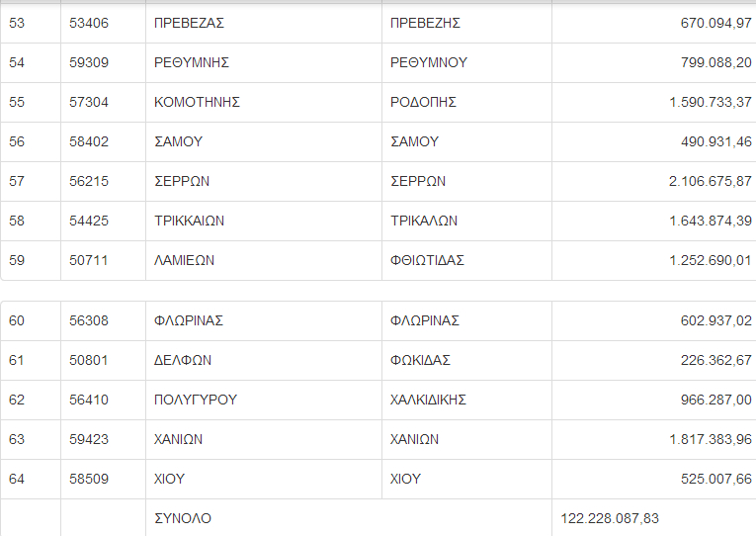Select the ΧΑΛΚΙΔΙΚΗΣ cell
The image size is (756, 536).
click(428, 400)
